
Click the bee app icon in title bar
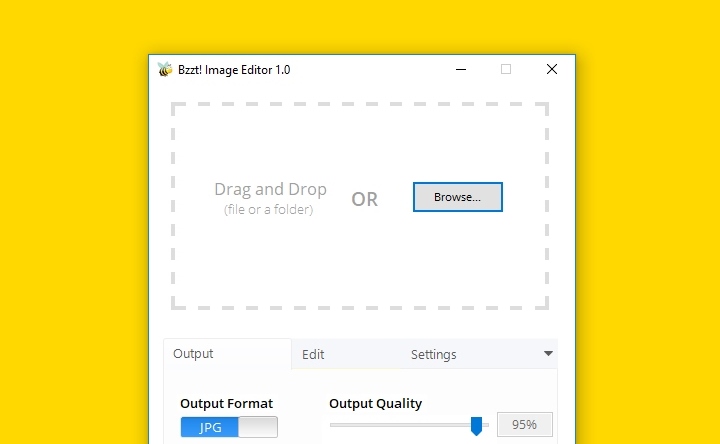coord(165,69)
